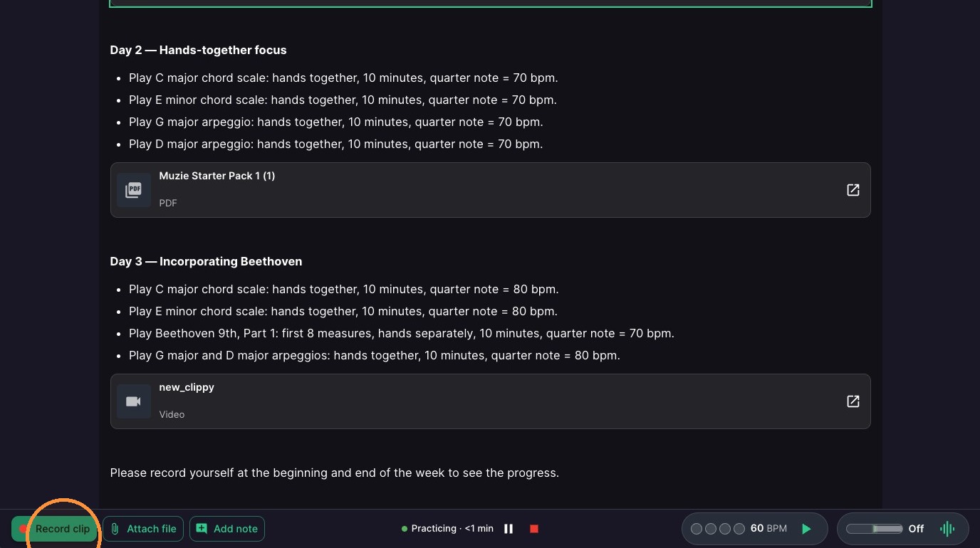Pause the practice session timer
Image resolution: width=980 pixels, height=548 pixels.
509,529
